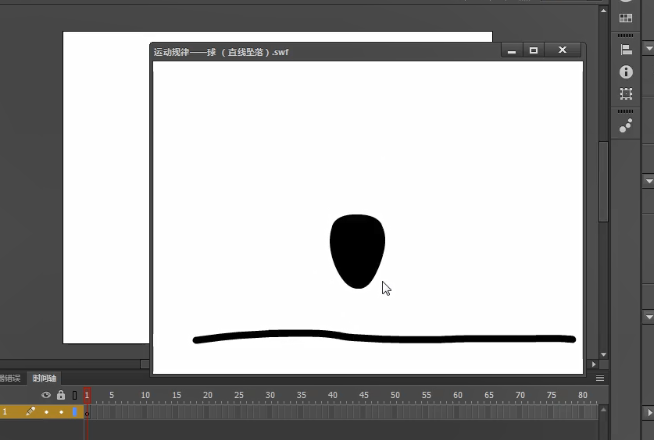
Task: Show all layers as outlines via header icon
Action: click(75, 395)
